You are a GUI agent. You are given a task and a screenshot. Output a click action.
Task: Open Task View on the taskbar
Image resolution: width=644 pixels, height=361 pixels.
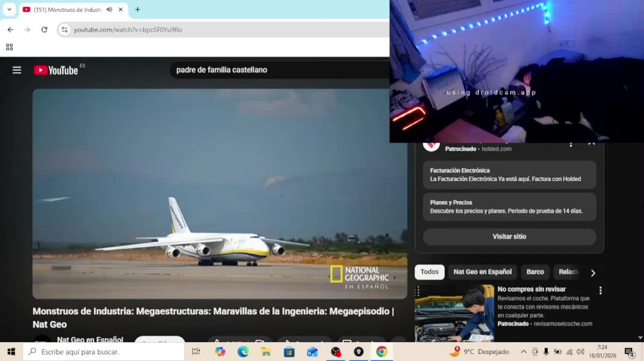[196, 352]
